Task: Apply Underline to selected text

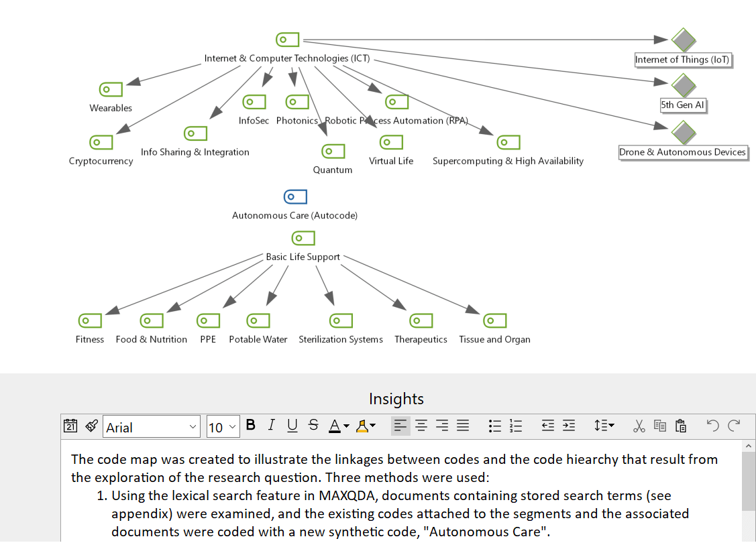Action: pos(292,425)
